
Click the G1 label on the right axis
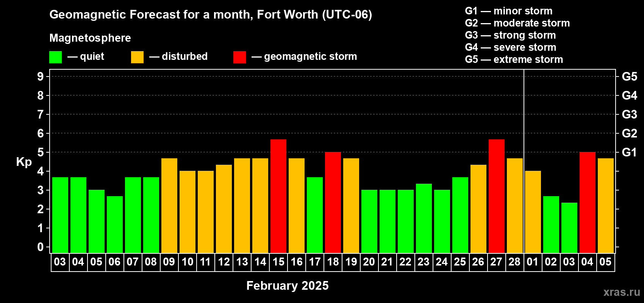coord(630,152)
